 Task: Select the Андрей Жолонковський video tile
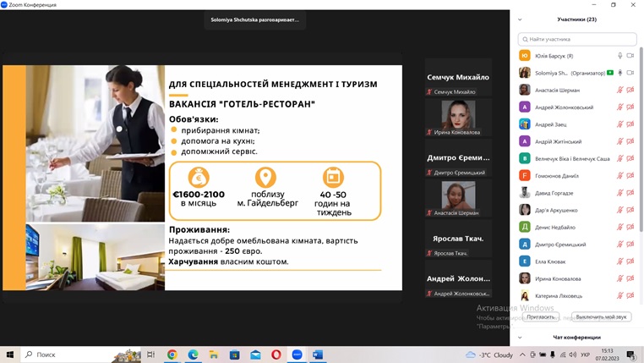coord(458,278)
